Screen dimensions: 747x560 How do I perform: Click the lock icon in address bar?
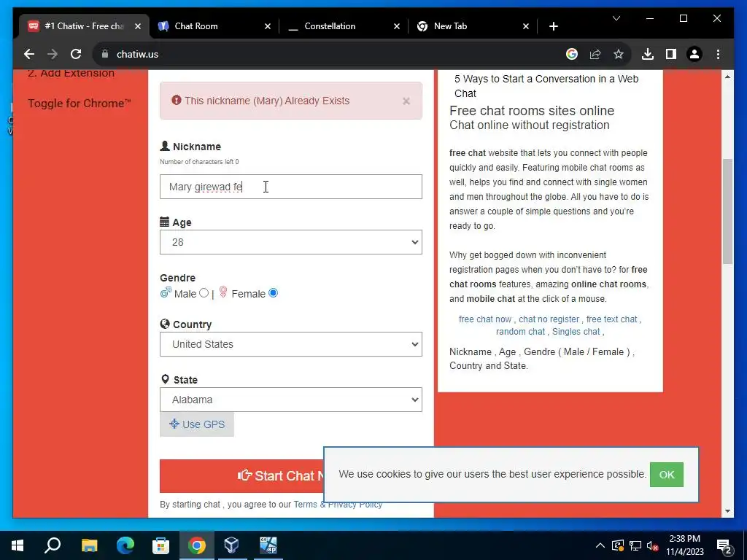[x=105, y=54]
